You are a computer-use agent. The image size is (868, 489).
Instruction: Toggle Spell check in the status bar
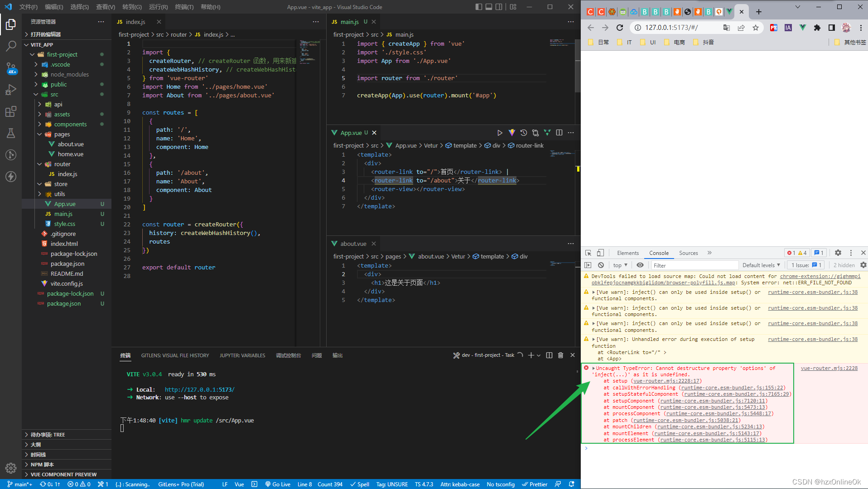pos(359,484)
